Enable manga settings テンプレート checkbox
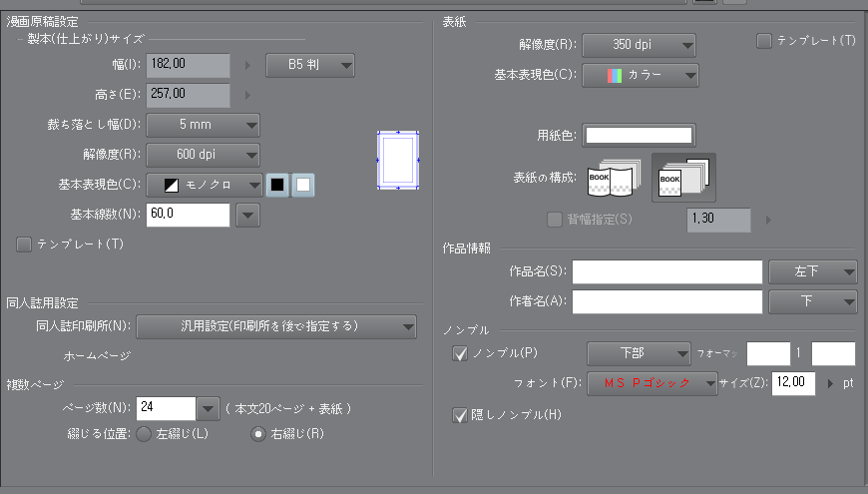 (24, 245)
